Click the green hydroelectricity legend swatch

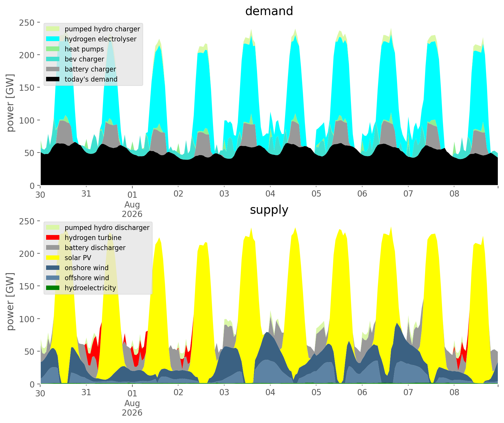point(53,288)
